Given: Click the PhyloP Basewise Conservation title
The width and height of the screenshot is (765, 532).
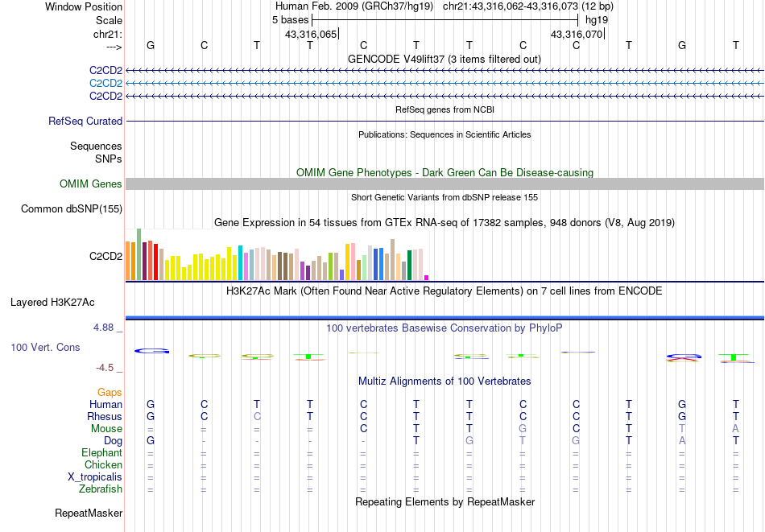Looking at the screenshot, I should click(x=445, y=328).
